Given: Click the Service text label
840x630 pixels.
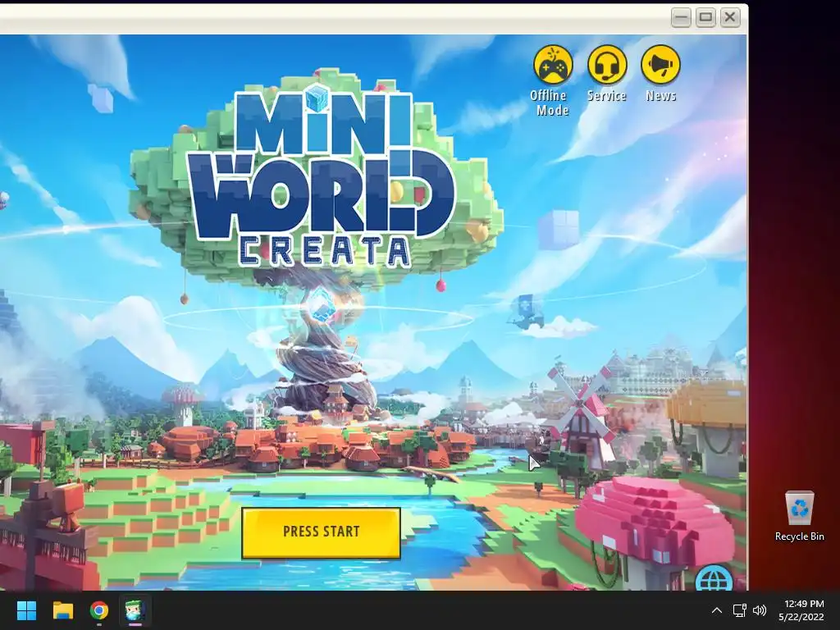Looking at the screenshot, I should pos(607,96).
